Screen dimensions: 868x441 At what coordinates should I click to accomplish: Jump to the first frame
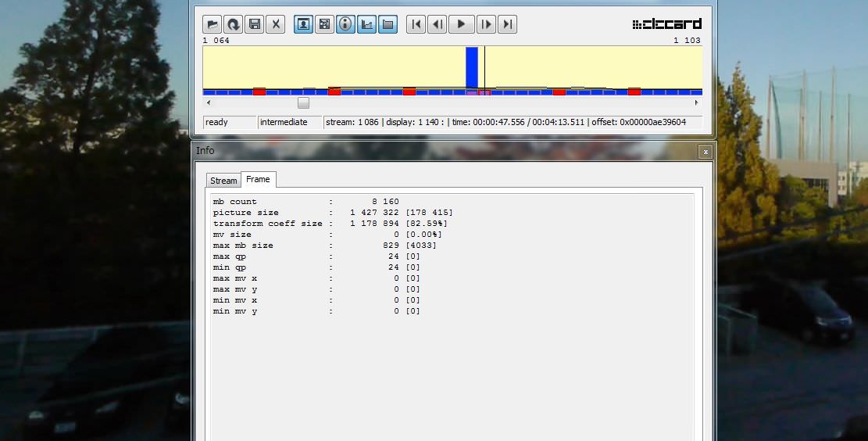point(416,24)
